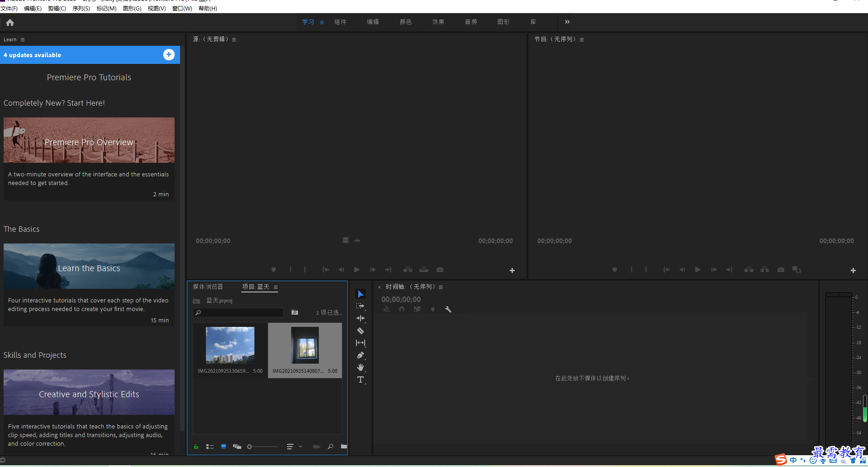This screenshot has height=467, width=868.
Task: Open the Timeline panel menu
Action: point(441,287)
